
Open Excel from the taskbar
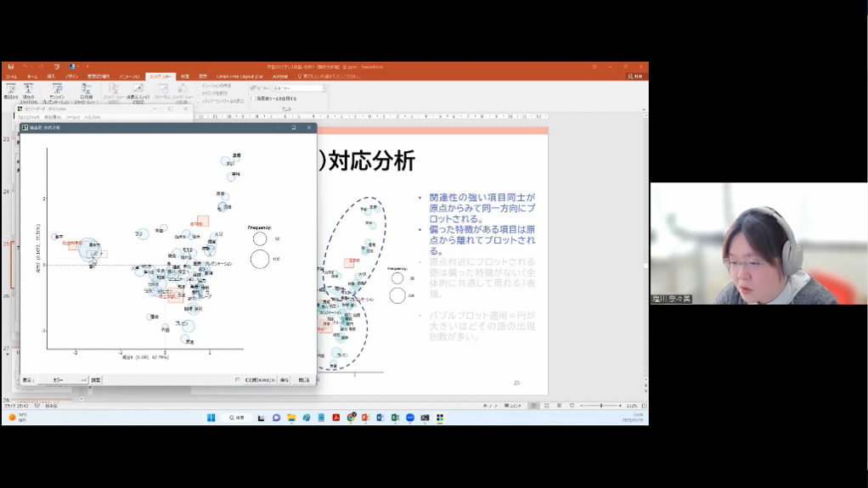tap(395, 418)
